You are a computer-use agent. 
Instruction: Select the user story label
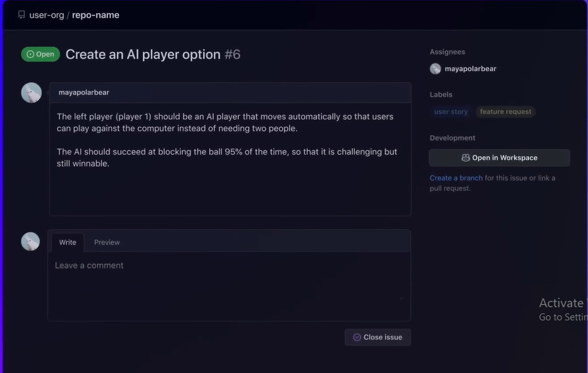[451, 112]
